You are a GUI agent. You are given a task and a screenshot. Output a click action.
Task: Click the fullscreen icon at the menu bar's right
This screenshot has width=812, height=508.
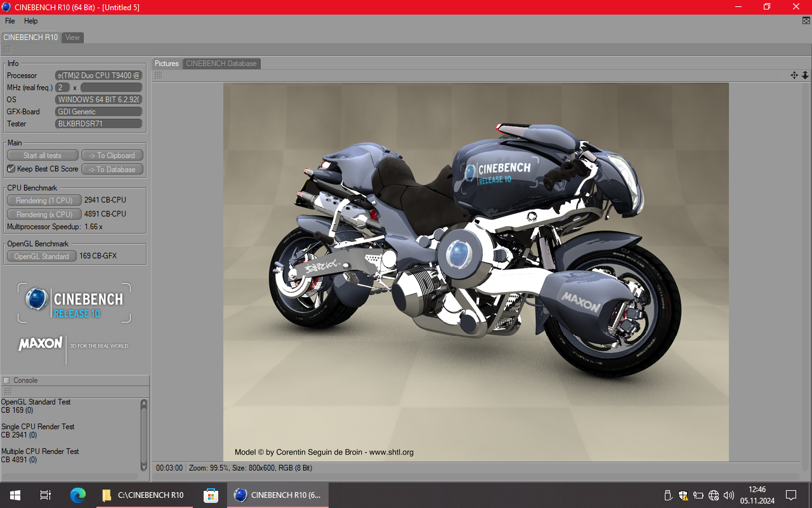pyautogui.click(x=806, y=21)
